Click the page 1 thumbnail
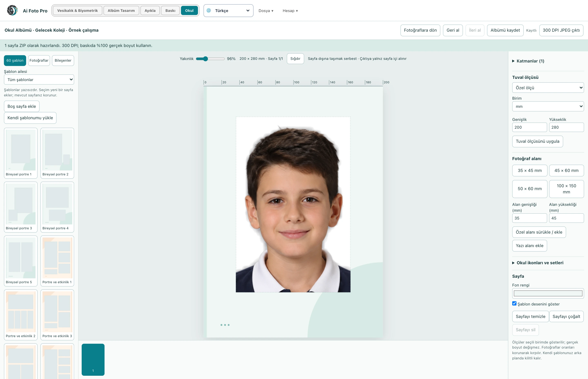 (x=93, y=360)
